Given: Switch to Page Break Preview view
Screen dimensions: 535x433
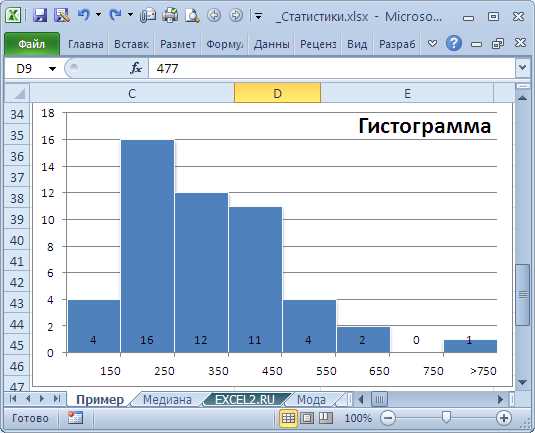Looking at the screenshot, I should coord(326,418).
